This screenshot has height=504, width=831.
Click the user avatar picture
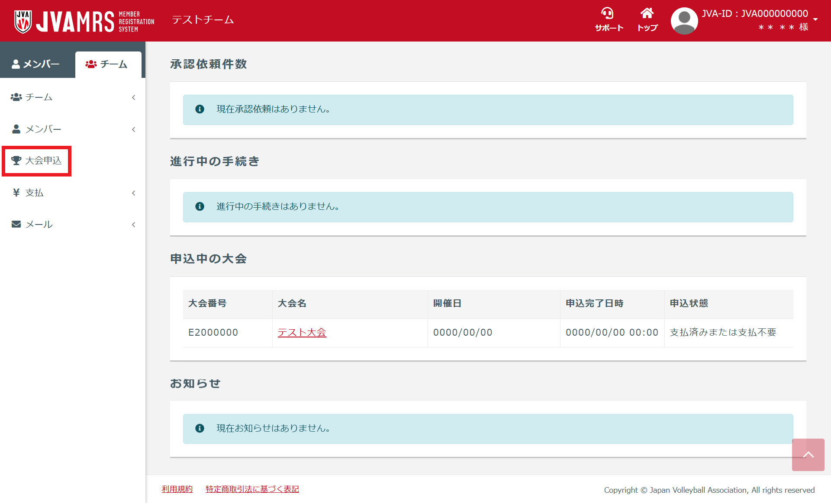pos(684,21)
